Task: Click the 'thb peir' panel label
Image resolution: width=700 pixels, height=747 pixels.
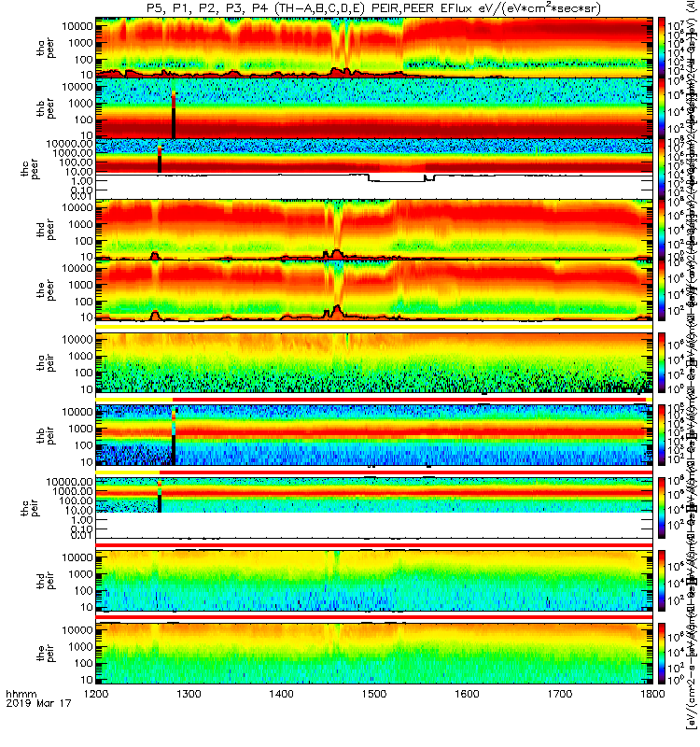Action: pyautogui.click(x=46, y=435)
